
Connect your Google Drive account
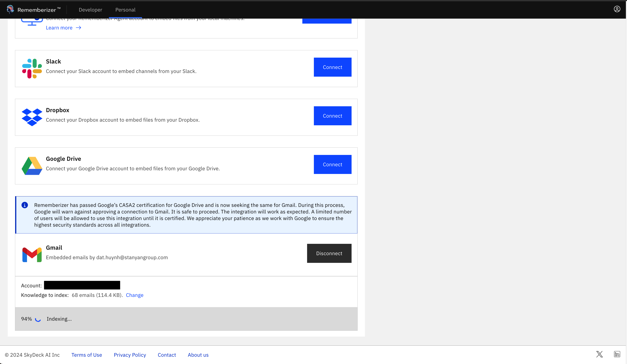[332, 164]
